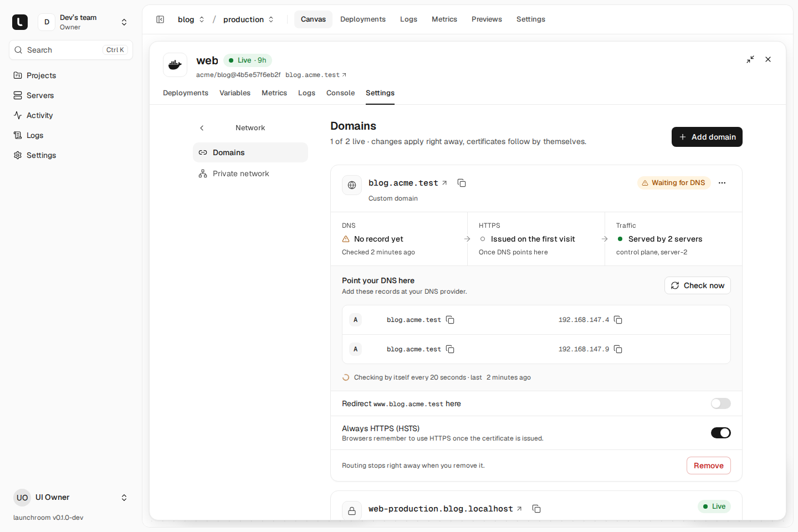The width and height of the screenshot is (798, 532).
Task: Click the Add domain button
Action: click(707, 137)
